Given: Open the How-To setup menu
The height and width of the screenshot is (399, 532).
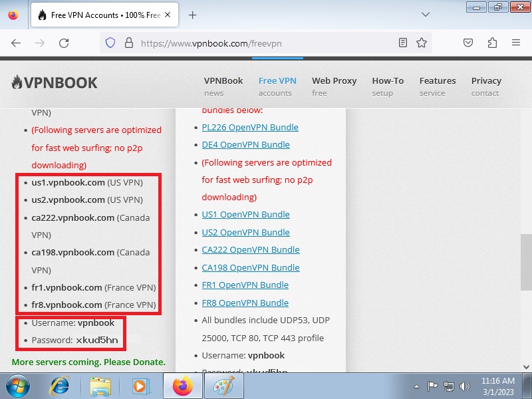Looking at the screenshot, I should pyautogui.click(x=388, y=86).
